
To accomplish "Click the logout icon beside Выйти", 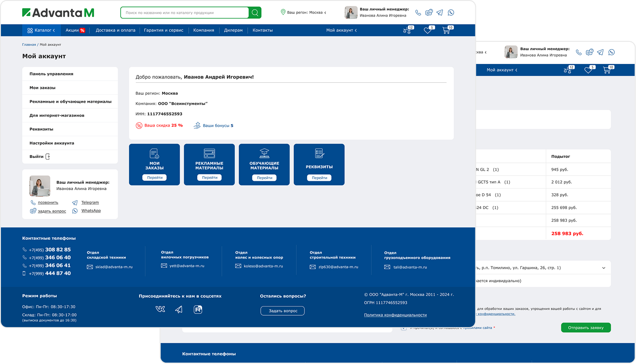I will coord(47,157).
